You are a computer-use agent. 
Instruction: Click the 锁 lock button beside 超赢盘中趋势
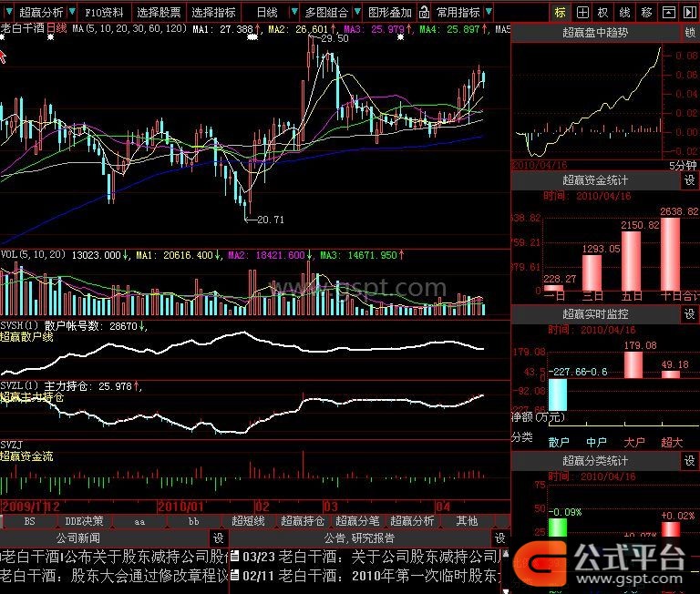point(691,33)
